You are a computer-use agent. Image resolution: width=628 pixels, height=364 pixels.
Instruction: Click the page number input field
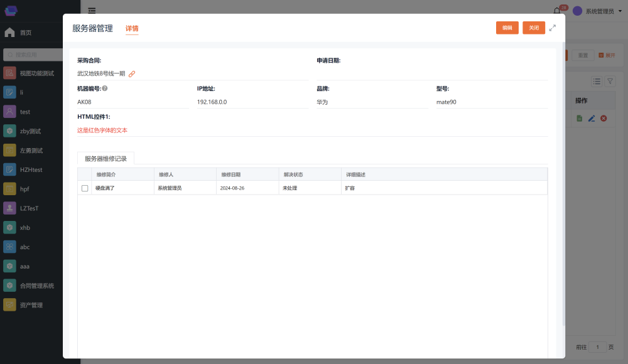click(x=597, y=347)
